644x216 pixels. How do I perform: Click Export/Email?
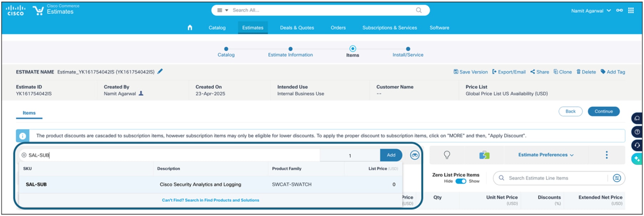(x=509, y=72)
